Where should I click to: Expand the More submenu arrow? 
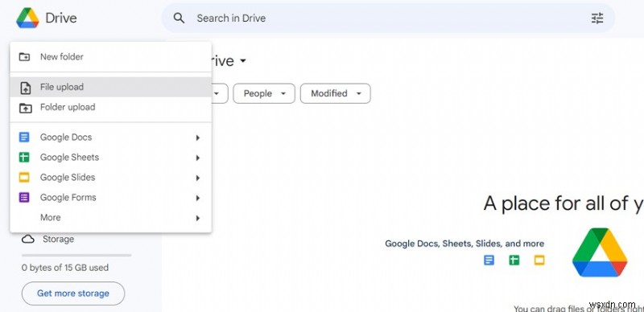[197, 219]
